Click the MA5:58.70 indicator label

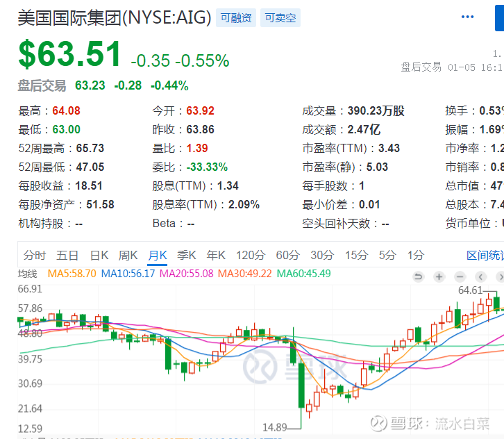click(x=72, y=274)
